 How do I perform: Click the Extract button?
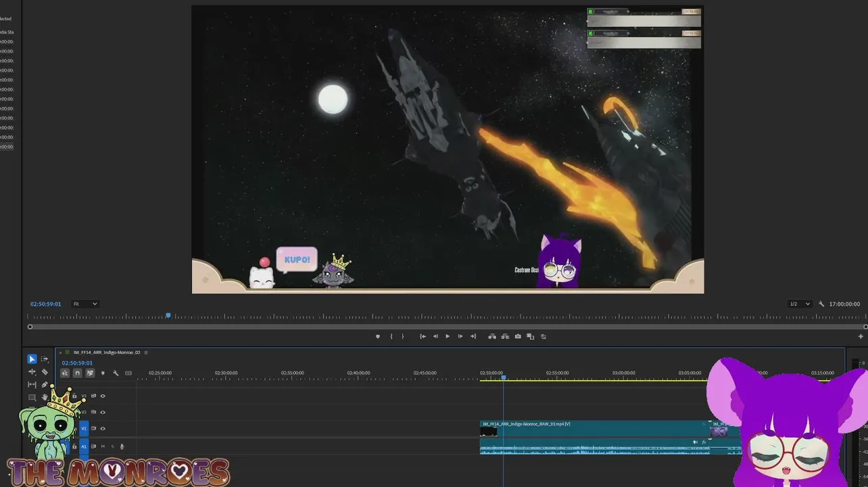tap(505, 336)
